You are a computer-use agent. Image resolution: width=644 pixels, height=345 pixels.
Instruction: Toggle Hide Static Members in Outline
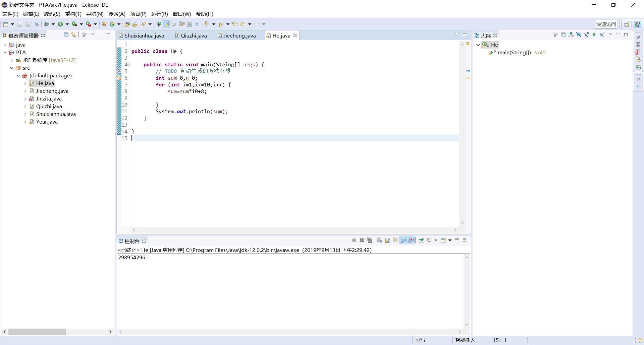coord(586,34)
